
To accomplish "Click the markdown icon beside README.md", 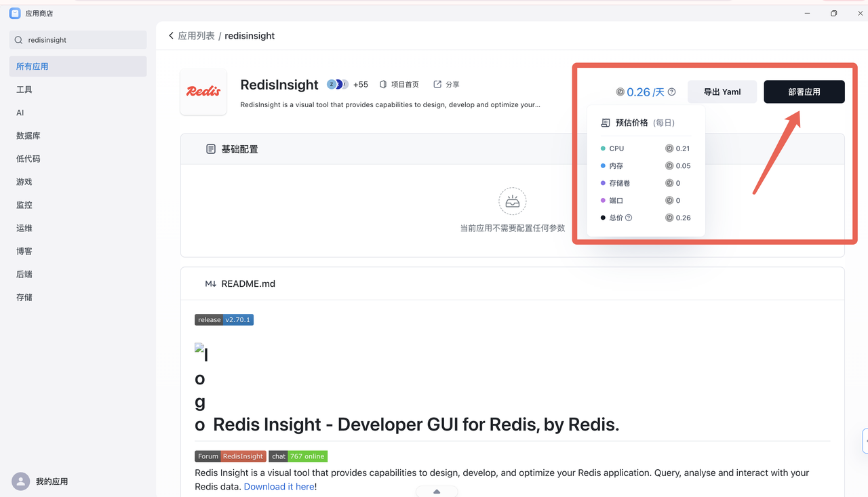I will coord(211,284).
